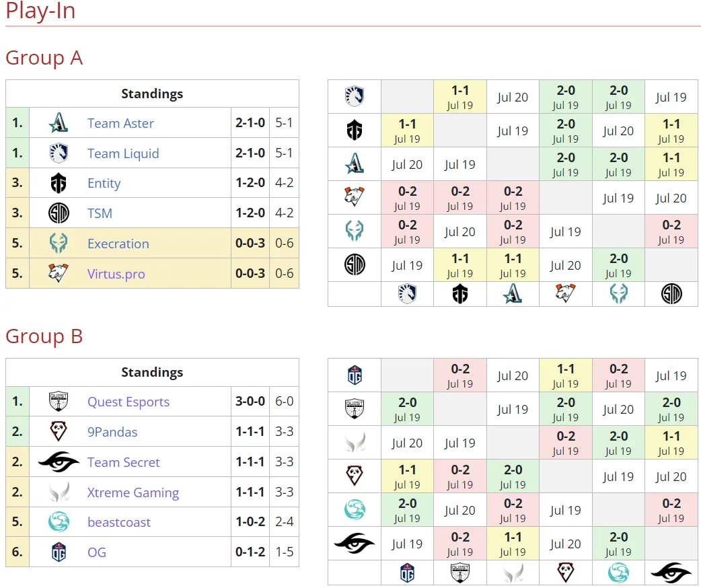
Task: Click the Virtus.pro logo in Group A standings
Action: pyautogui.click(x=59, y=273)
